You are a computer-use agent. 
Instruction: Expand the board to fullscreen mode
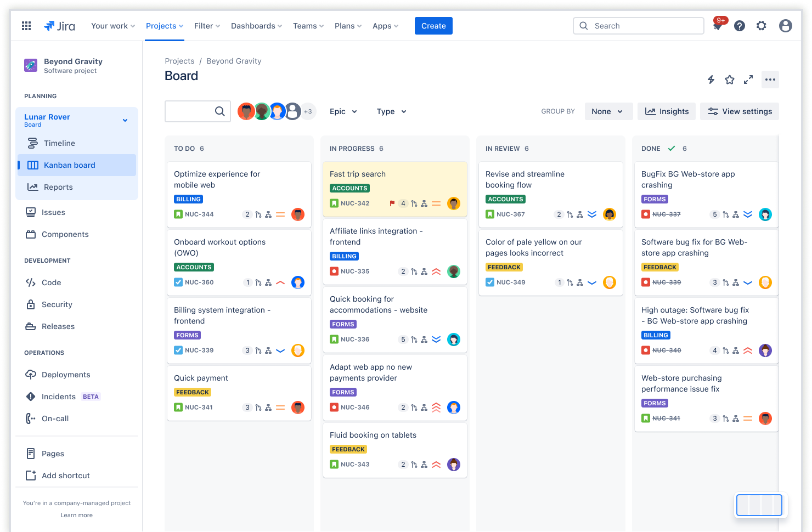(748, 80)
